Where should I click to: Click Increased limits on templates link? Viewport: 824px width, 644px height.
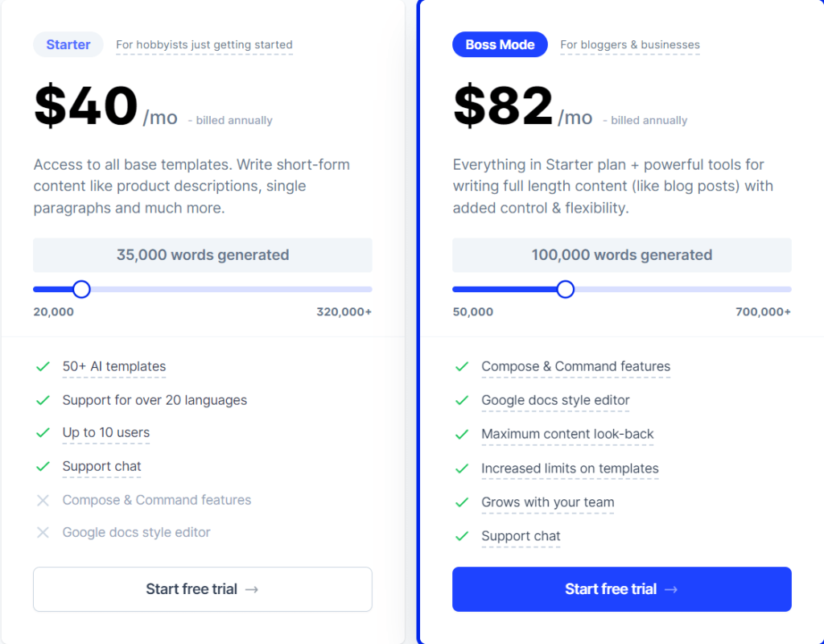pos(570,469)
